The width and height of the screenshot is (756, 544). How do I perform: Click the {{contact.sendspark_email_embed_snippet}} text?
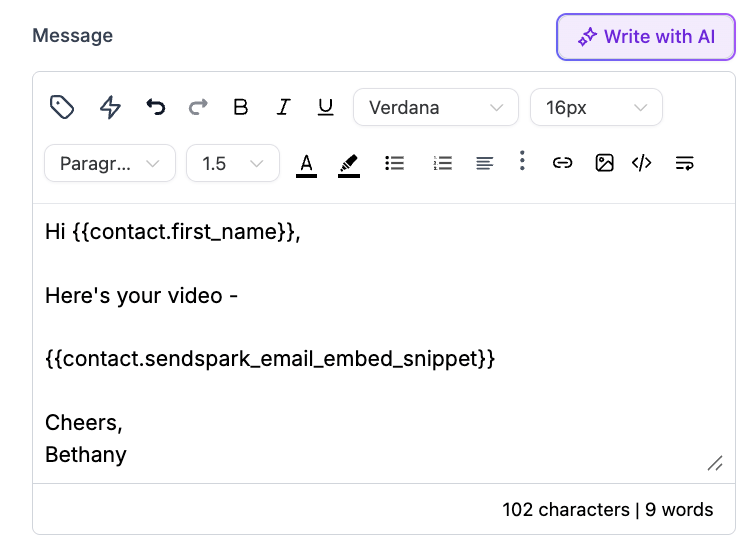270,359
